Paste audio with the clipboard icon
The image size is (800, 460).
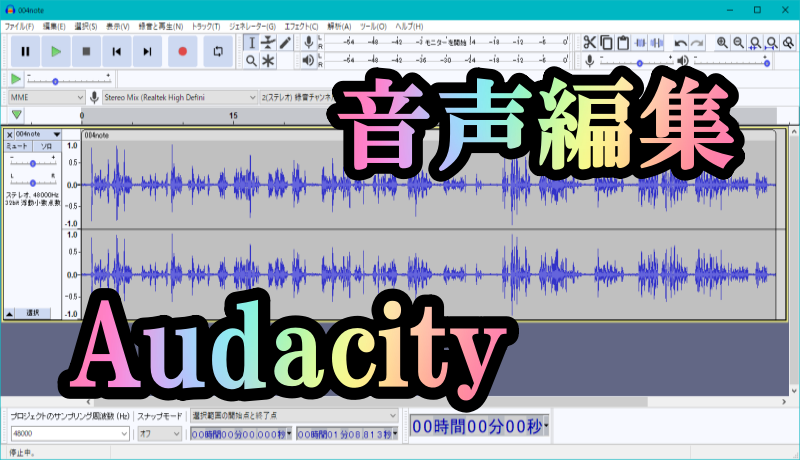pos(622,42)
